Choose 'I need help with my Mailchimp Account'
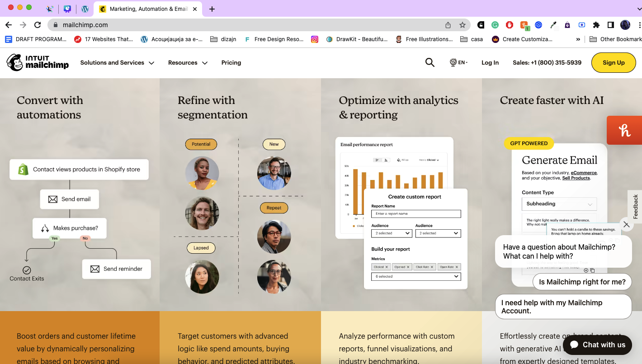 [563, 307]
